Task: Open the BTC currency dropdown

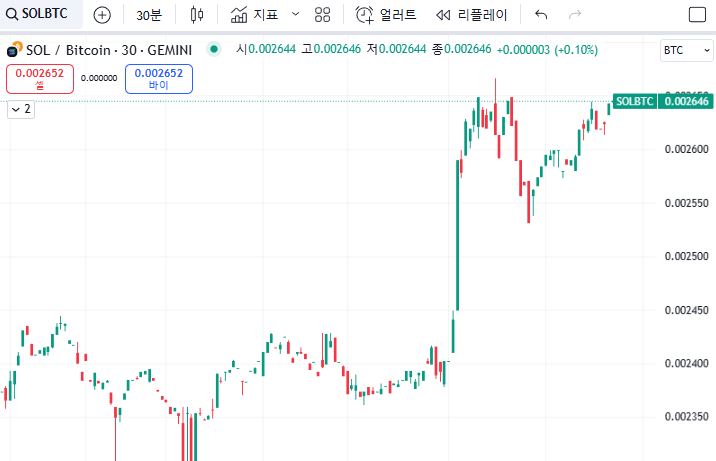Action: 687,50
